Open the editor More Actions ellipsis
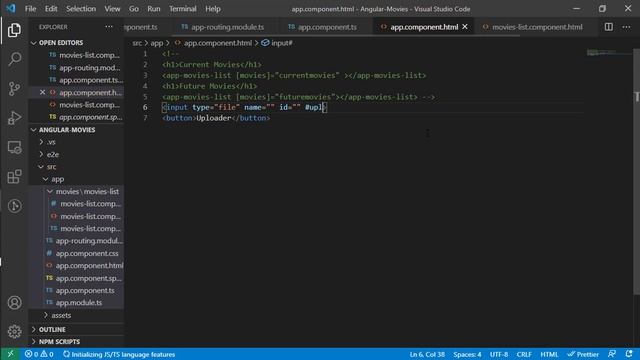The height and width of the screenshot is (360, 640). [x=627, y=27]
